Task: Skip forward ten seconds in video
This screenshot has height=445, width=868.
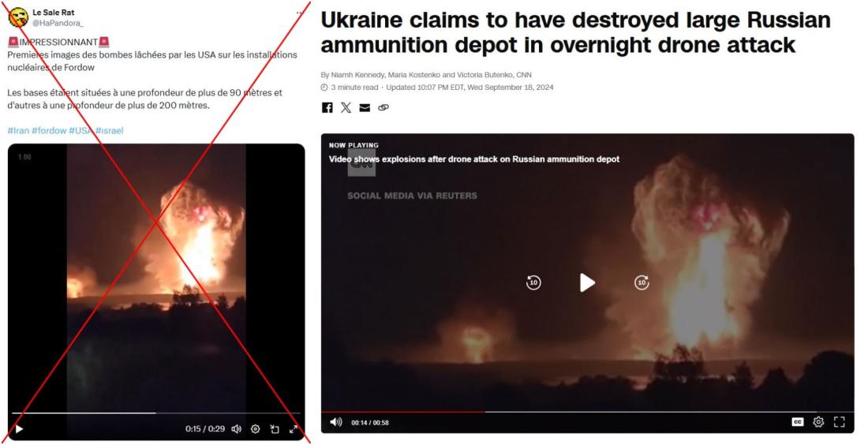Action: 642,282
